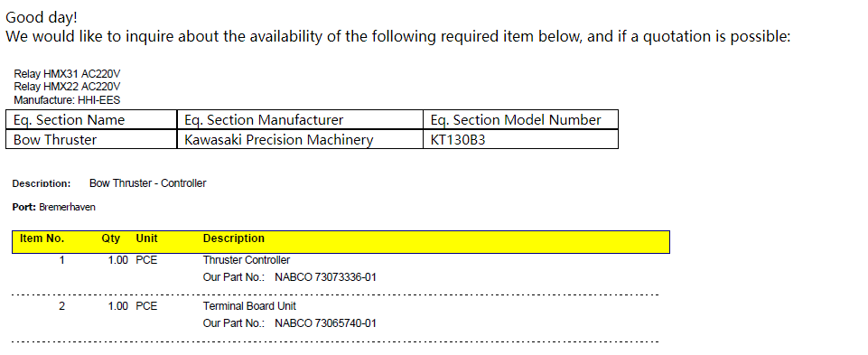Click the Relay HMX31 AC220V line

coord(67,74)
